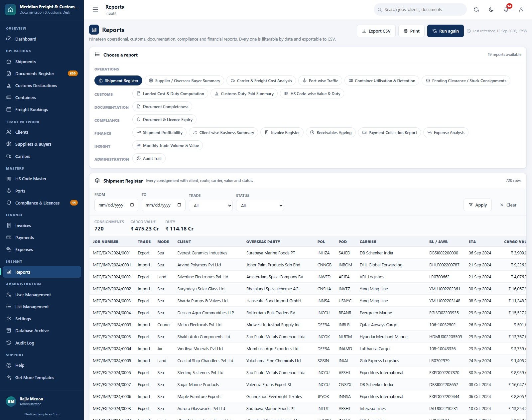Click the Print button

(411, 31)
